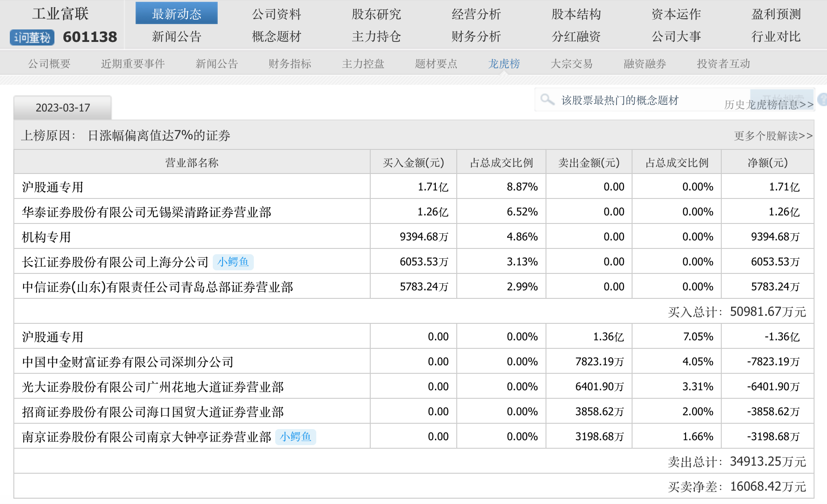The image size is (827, 504).
Task: Select the 主力控盘 sub-tab
Action: coord(363,64)
